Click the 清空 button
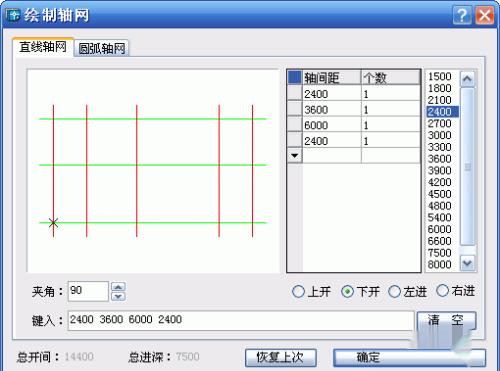500x371 pixels. [446, 320]
